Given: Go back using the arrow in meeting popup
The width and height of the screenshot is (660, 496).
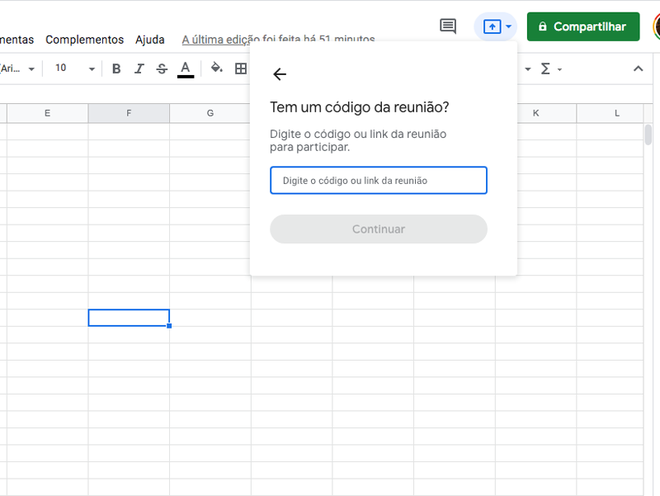Looking at the screenshot, I should tap(279, 74).
